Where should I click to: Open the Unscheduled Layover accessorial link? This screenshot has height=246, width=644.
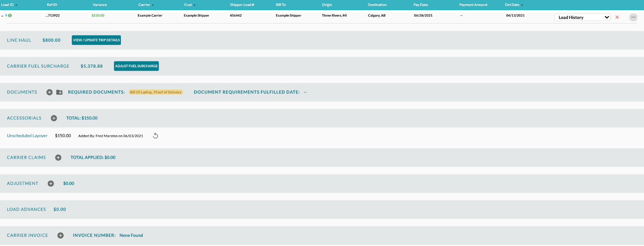(27, 136)
